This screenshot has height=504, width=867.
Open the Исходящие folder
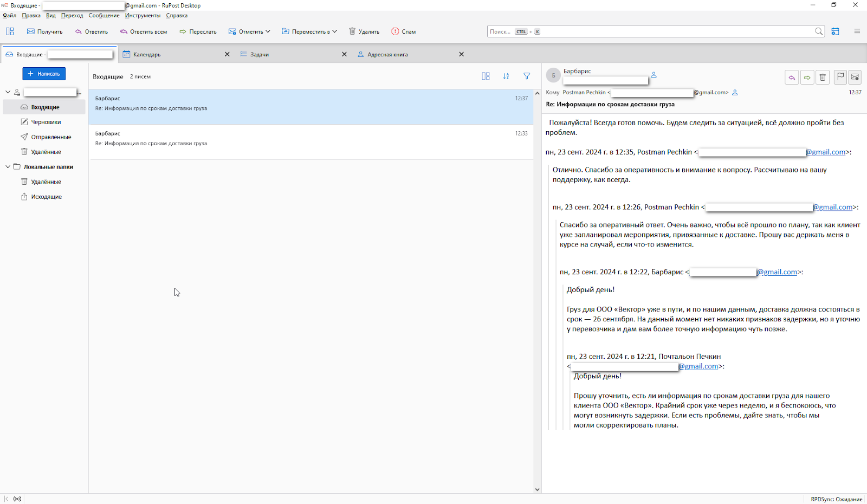click(44, 197)
